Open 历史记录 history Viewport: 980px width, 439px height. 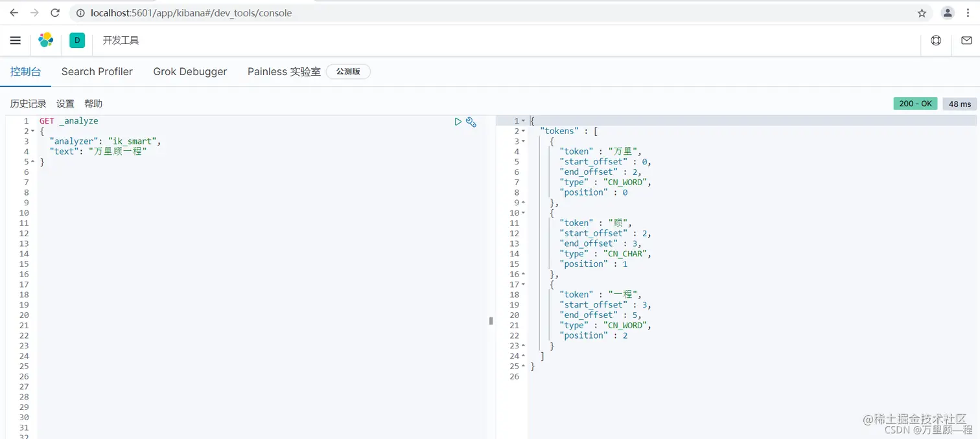(x=28, y=104)
